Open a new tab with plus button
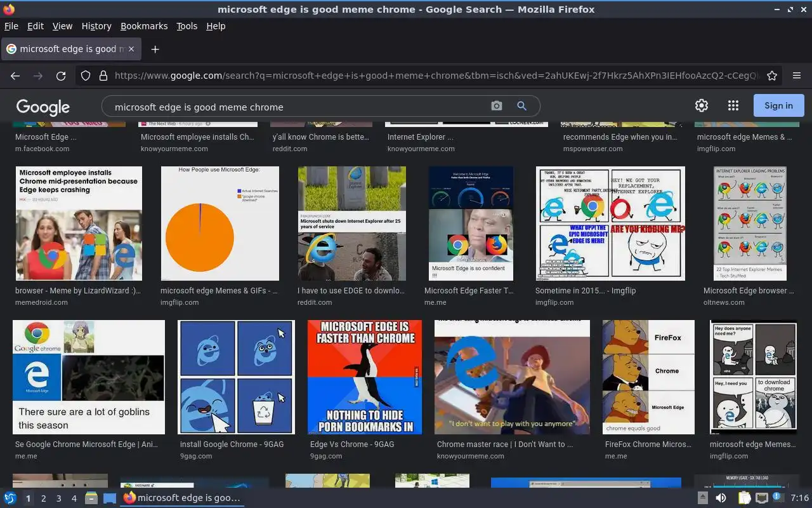 [x=155, y=49]
